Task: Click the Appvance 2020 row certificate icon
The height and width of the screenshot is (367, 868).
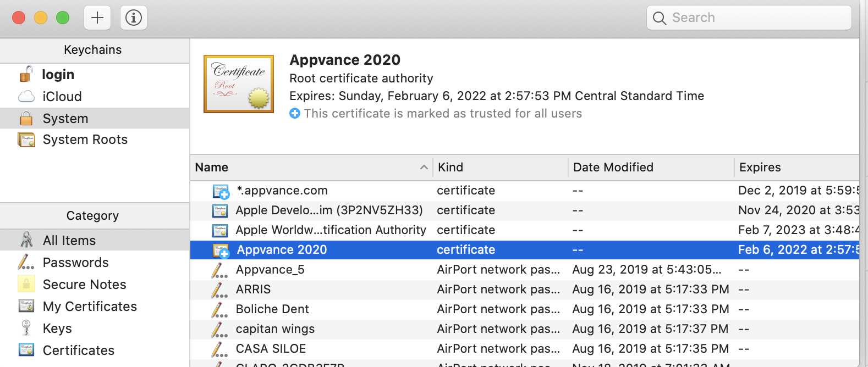Action: coord(221,251)
